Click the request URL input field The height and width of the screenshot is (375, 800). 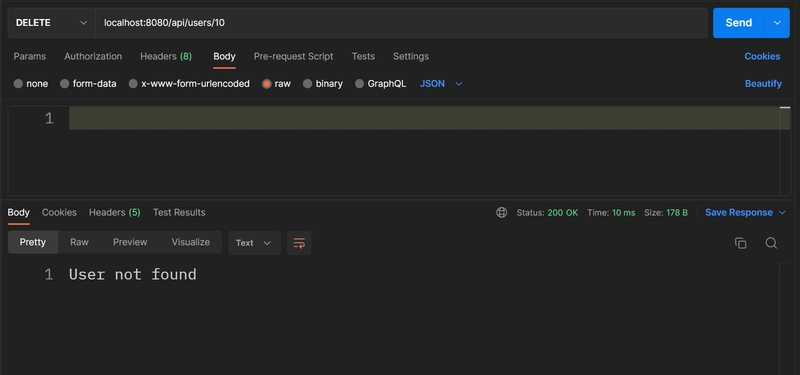pyautogui.click(x=401, y=23)
